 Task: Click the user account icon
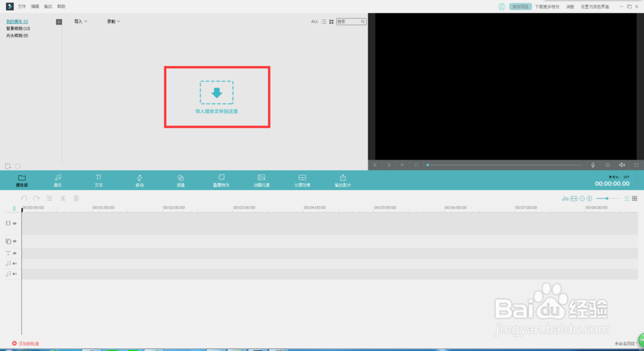pyautogui.click(x=502, y=6)
